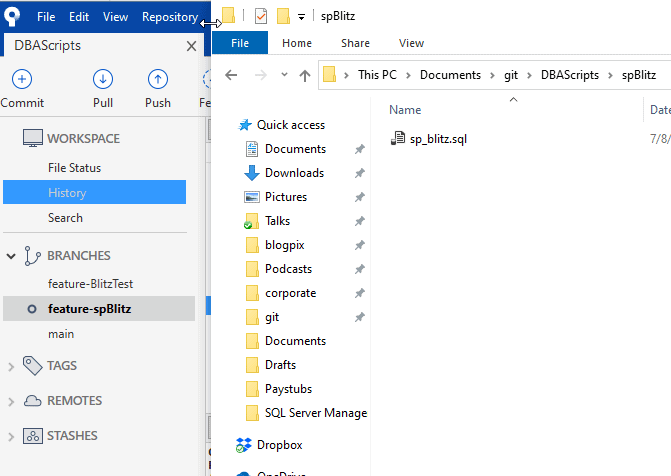The image size is (671, 476).
Task: Click the Remotes cloud icon
Action: pos(33,401)
